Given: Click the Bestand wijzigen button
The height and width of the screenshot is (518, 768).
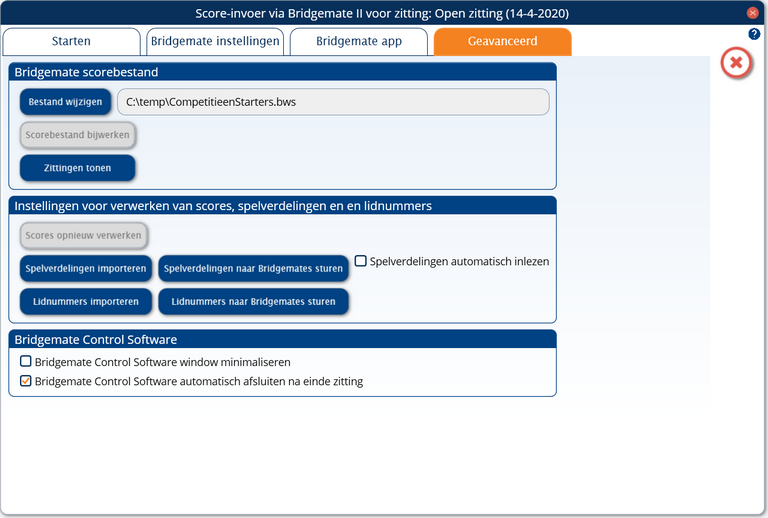Looking at the screenshot, I should [x=65, y=102].
